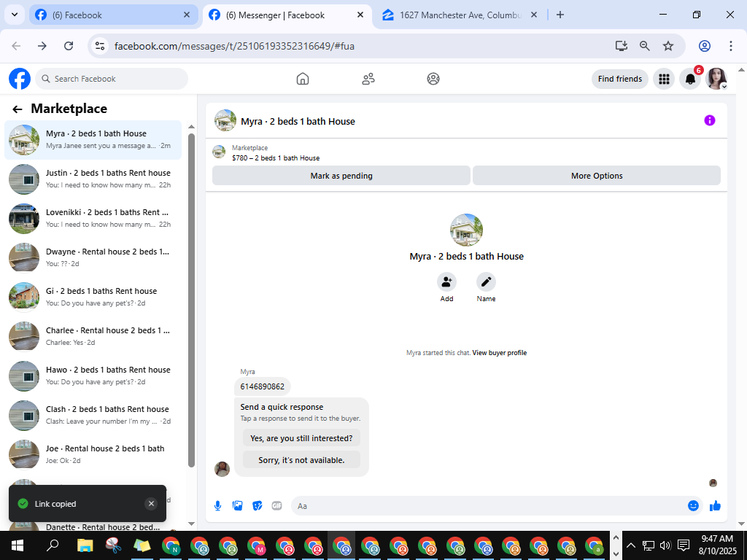
Task: Choose a sticker icon
Action: (x=258, y=506)
